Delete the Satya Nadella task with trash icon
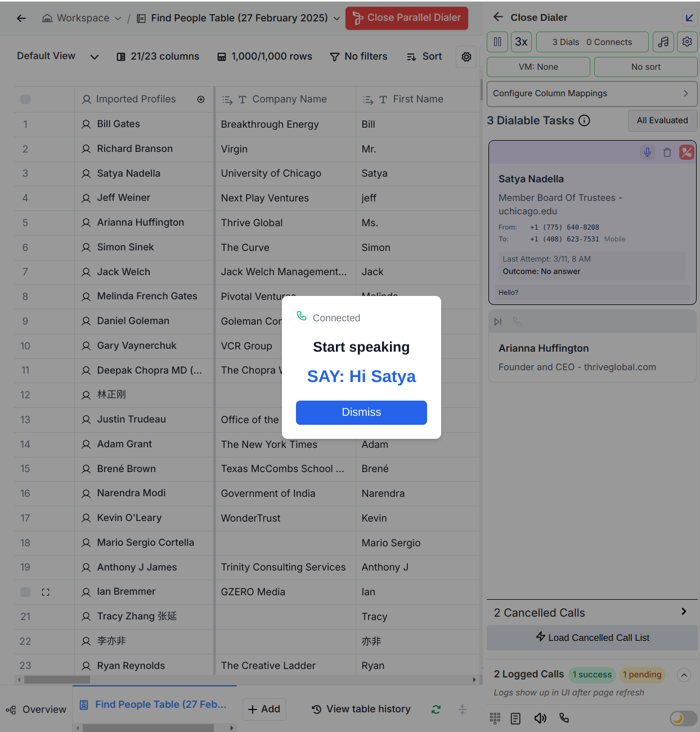This screenshot has height=732, width=700. [667, 152]
